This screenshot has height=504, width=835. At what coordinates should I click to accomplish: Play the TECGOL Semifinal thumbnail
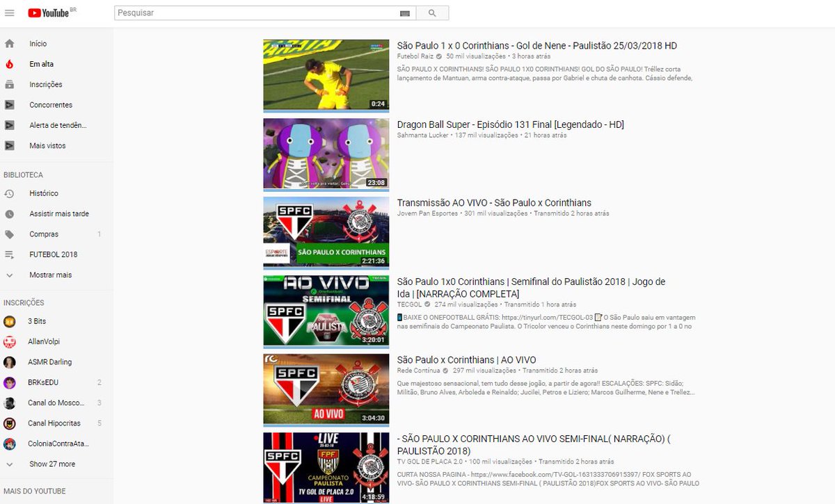(326, 310)
